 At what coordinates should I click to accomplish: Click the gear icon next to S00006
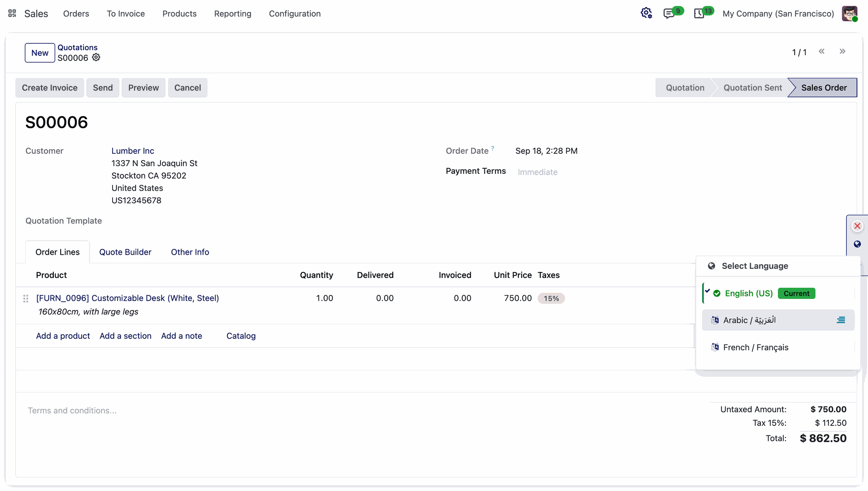(96, 57)
